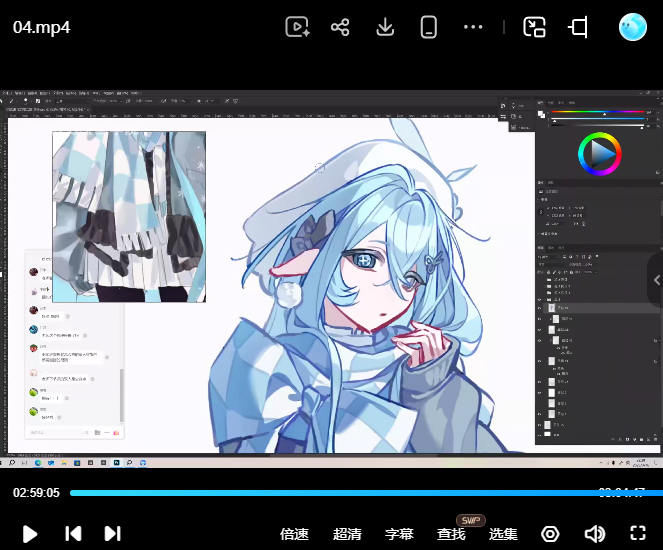Screen dimensions: 663x550
Task: Open the 选集 episode list
Action: coord(503,534)
